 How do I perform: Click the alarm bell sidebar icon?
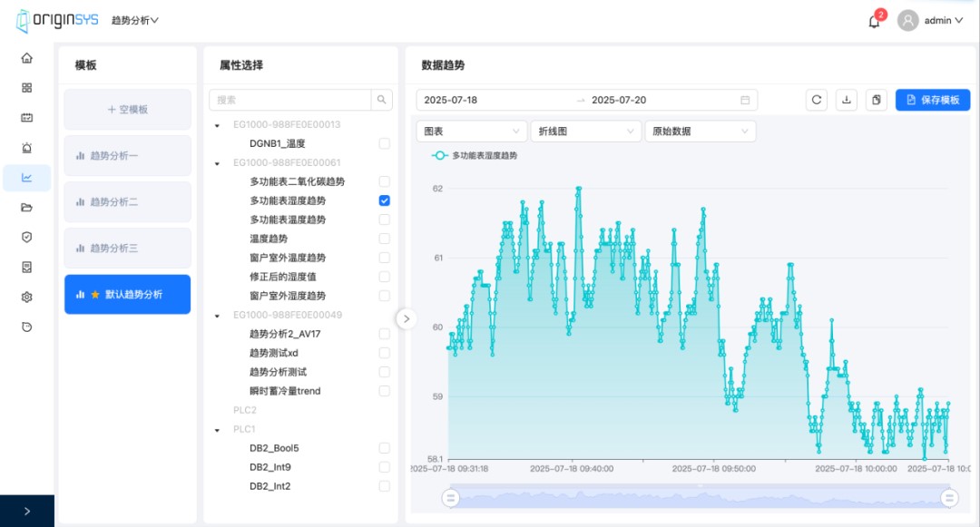pos(27,148)
